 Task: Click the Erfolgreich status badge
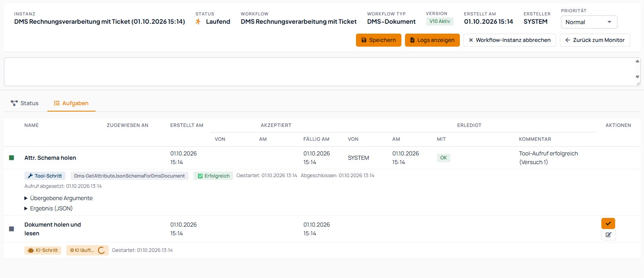pos(213,176)
